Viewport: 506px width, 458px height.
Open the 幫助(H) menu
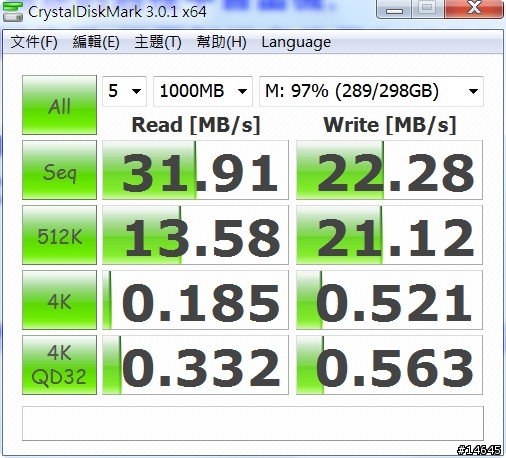tap(221, 42)
